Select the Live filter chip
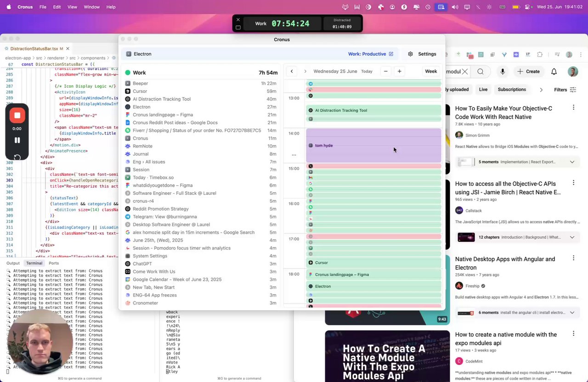The image size is (588, 382). (483, 90)
